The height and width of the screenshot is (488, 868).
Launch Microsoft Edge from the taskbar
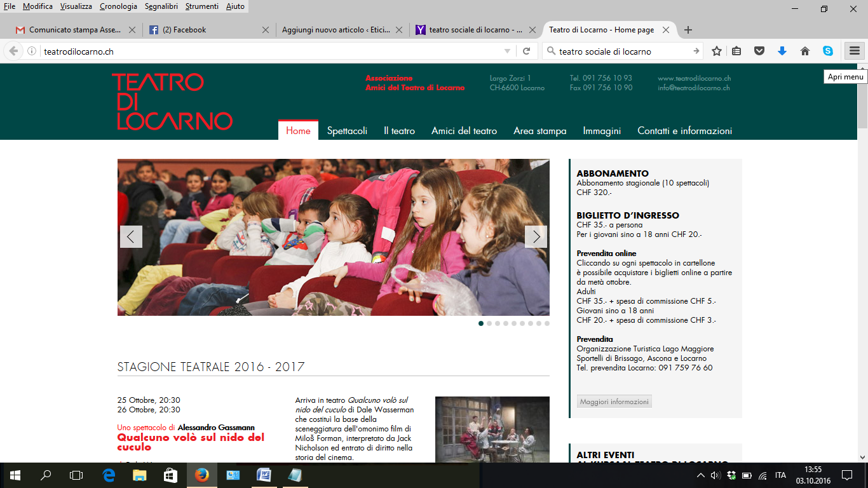coord(109,475)
